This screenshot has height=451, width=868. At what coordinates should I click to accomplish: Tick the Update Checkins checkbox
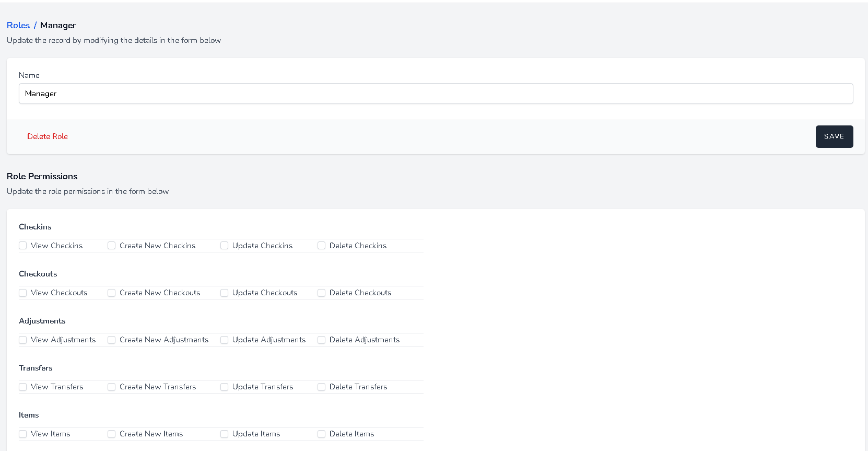click(x=225, y=246)
